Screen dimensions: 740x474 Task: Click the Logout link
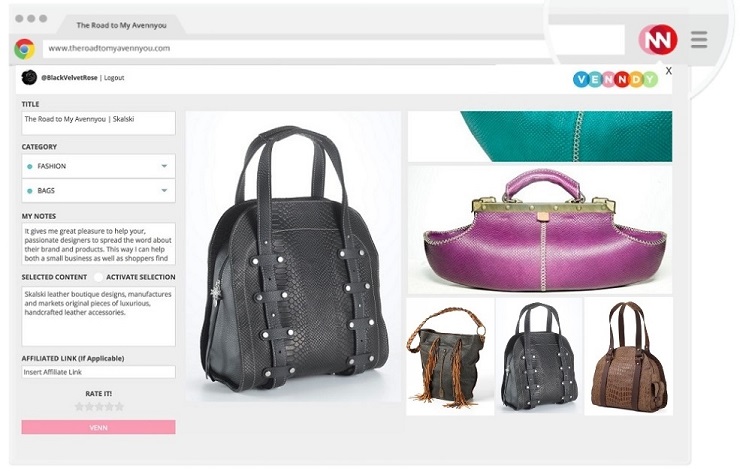[x=114, y=78]
